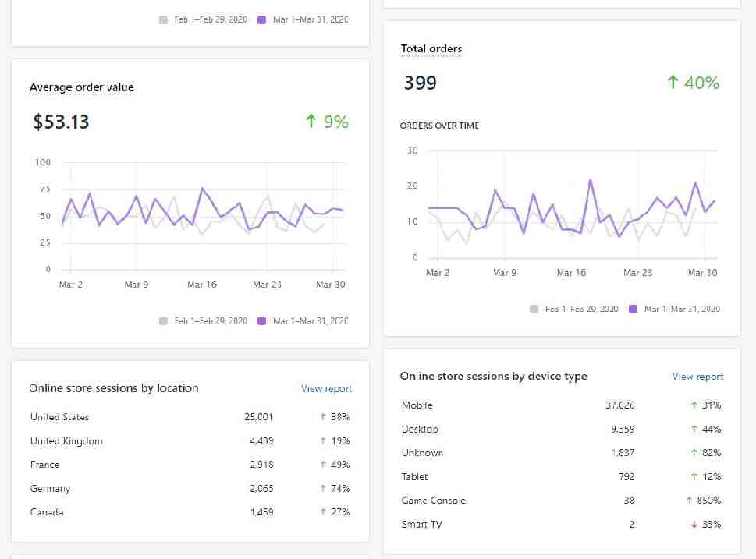Screen dimensions: 756x559
Task: Click the United States location row label
Action: coord(60,417)
